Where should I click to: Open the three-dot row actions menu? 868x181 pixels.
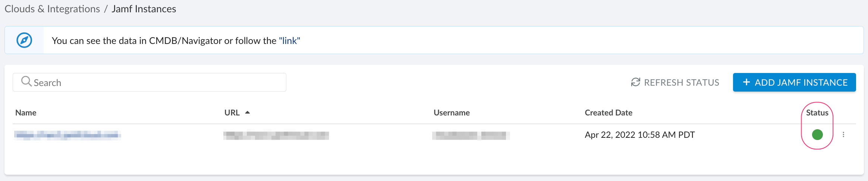pos(843,134)
